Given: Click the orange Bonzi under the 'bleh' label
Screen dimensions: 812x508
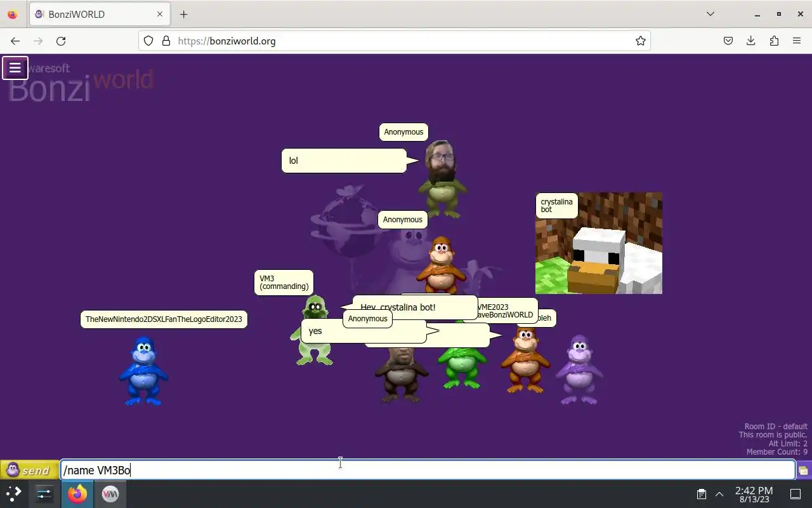Looking at the screenshot, I should 525,360.
